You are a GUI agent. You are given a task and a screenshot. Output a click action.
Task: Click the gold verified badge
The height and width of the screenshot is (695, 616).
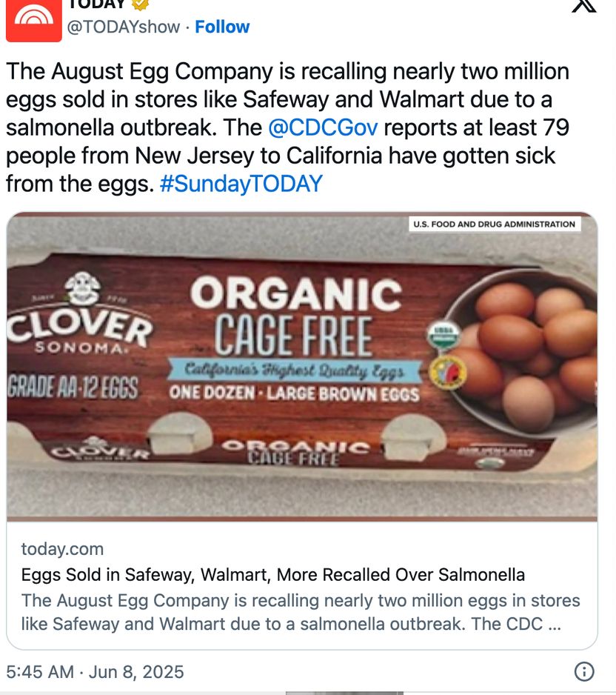[140, 4]
